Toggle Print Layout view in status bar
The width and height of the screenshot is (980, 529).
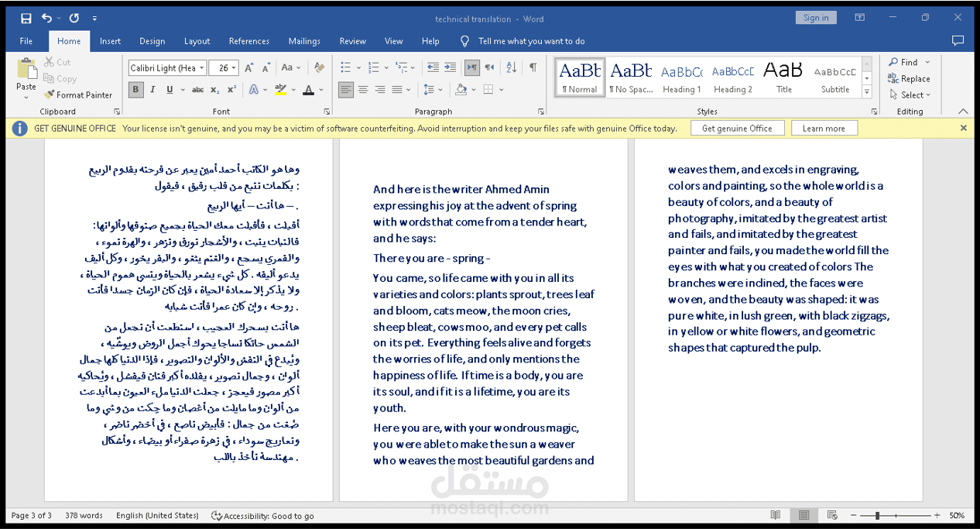pos(804,515)
